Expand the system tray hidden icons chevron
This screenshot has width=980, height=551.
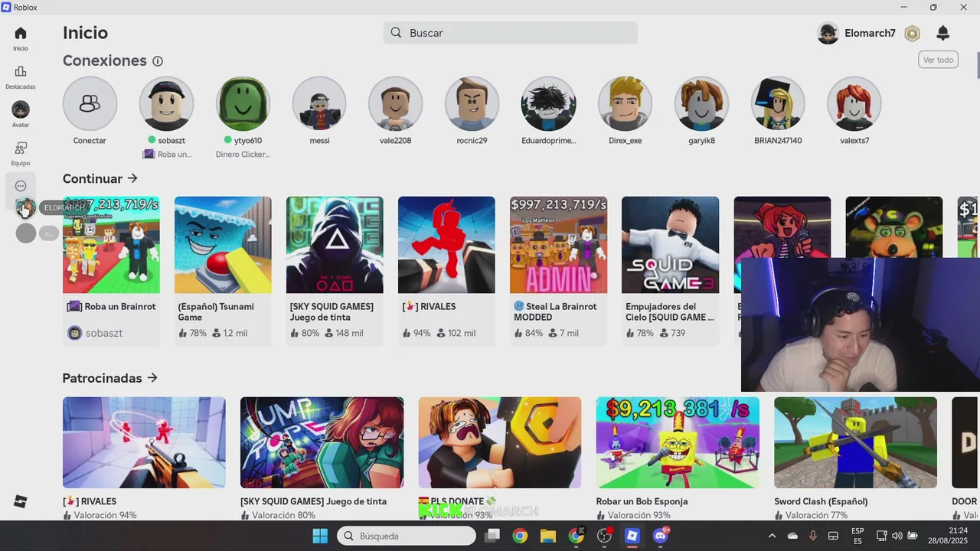pos(772,536)
